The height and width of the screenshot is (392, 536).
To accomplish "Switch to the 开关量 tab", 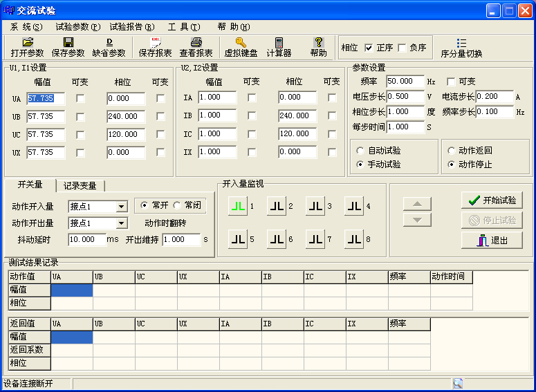I will (x=30, y=185).
